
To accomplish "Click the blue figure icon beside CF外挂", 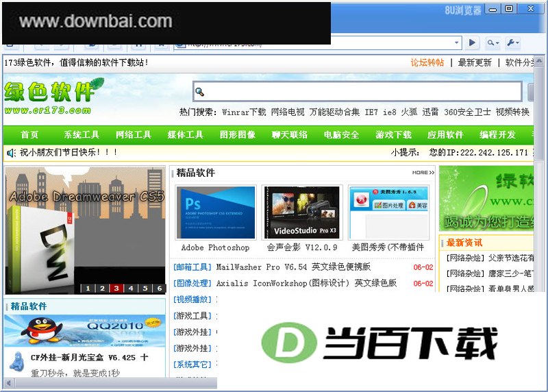I will 16,362.
